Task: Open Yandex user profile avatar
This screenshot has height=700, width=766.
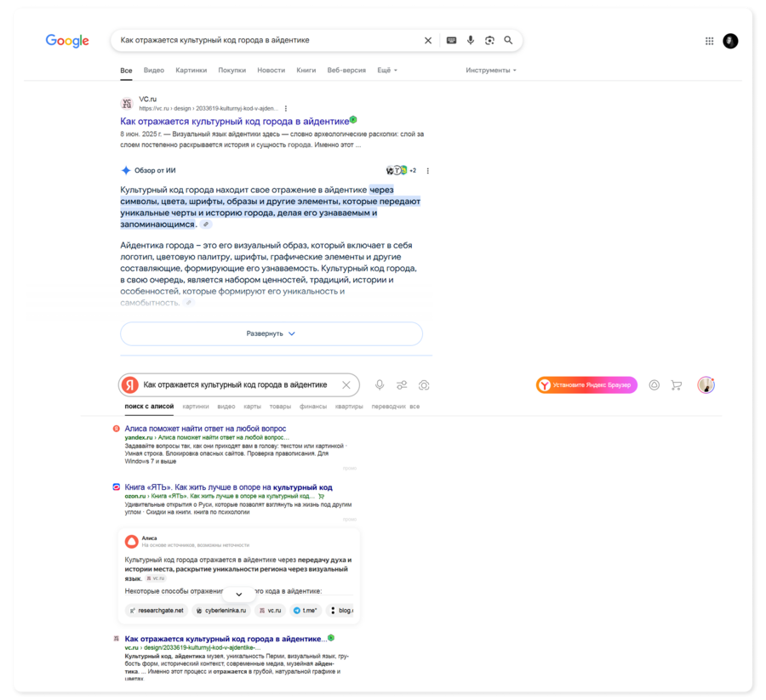Action: (706, 385)
